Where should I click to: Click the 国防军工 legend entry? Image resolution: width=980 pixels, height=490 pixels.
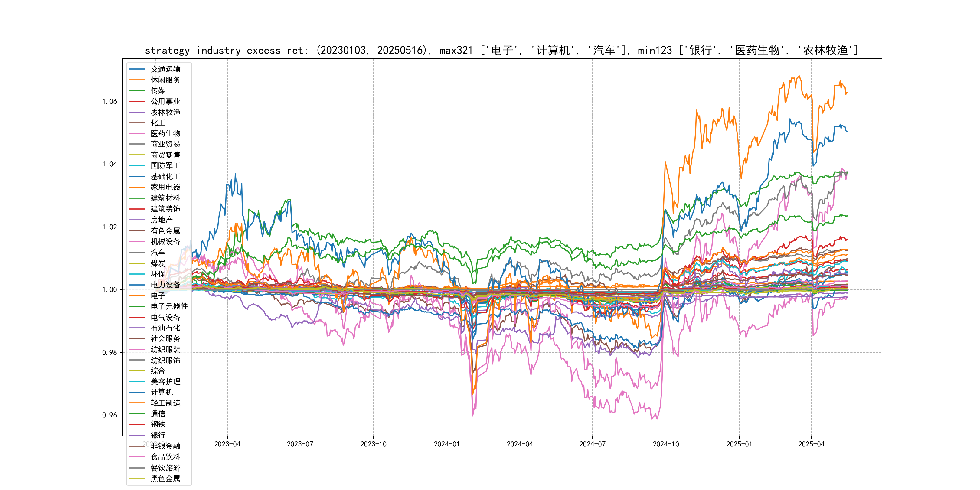click(165, 165)
